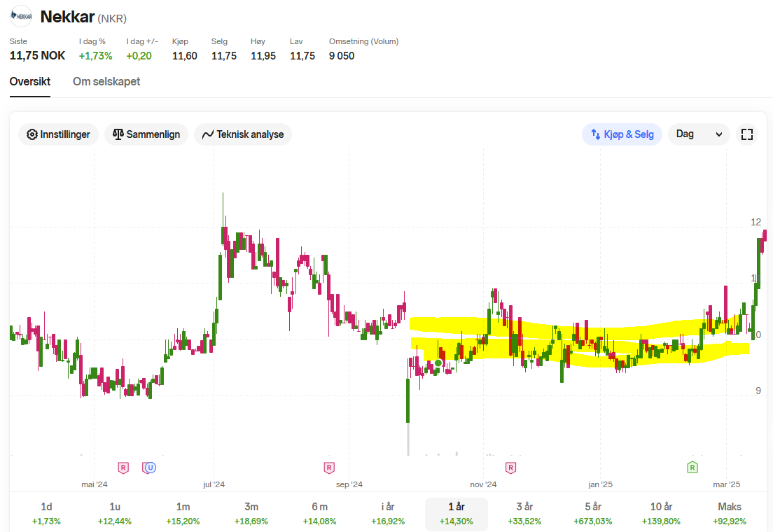Click the (NKR) ticker text
Image resolution: width=773 pixels, height=532 pixels.
tap(112, 19)
